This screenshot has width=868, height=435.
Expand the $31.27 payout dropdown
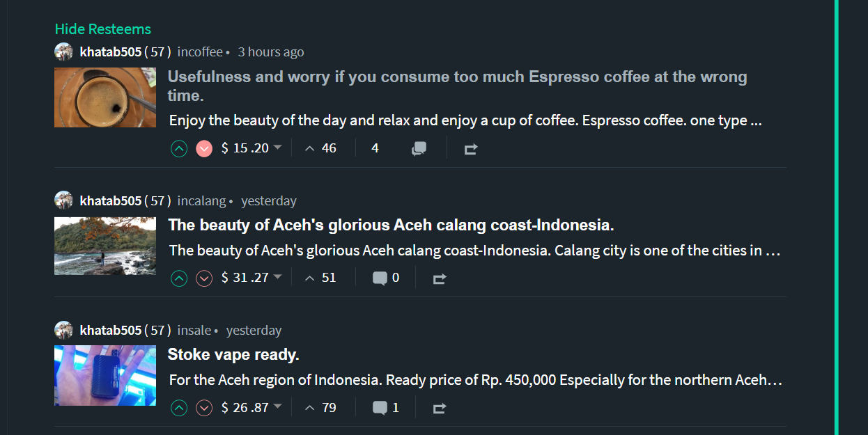277,278
